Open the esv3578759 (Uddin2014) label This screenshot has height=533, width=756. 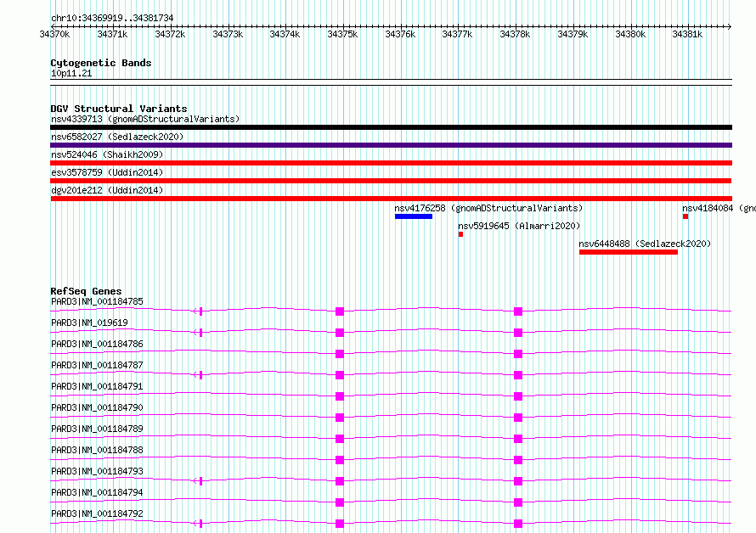pyautogui.click(x=107, y=172)
